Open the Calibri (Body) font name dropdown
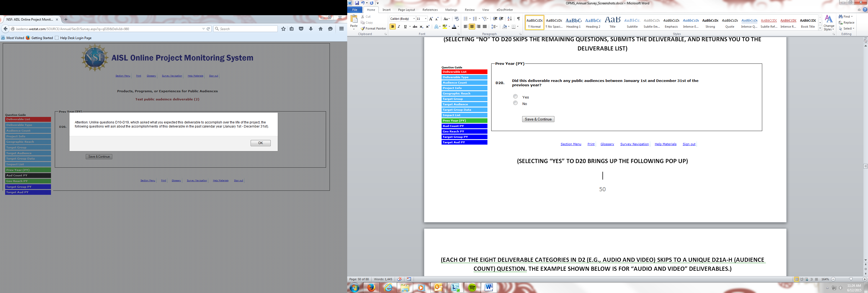Image resolution: width=868 pixels, height=293 pixels. [x=414, y=19]
